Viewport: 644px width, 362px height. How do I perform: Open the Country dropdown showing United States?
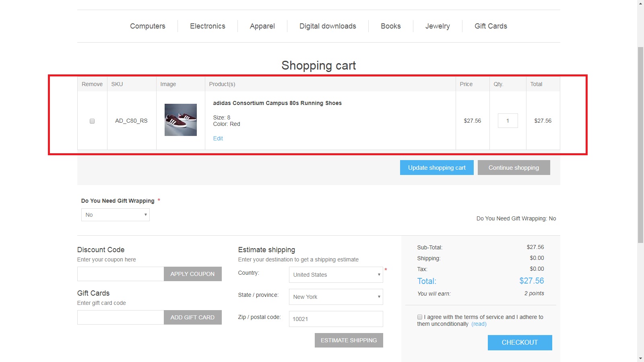[336, 275]
